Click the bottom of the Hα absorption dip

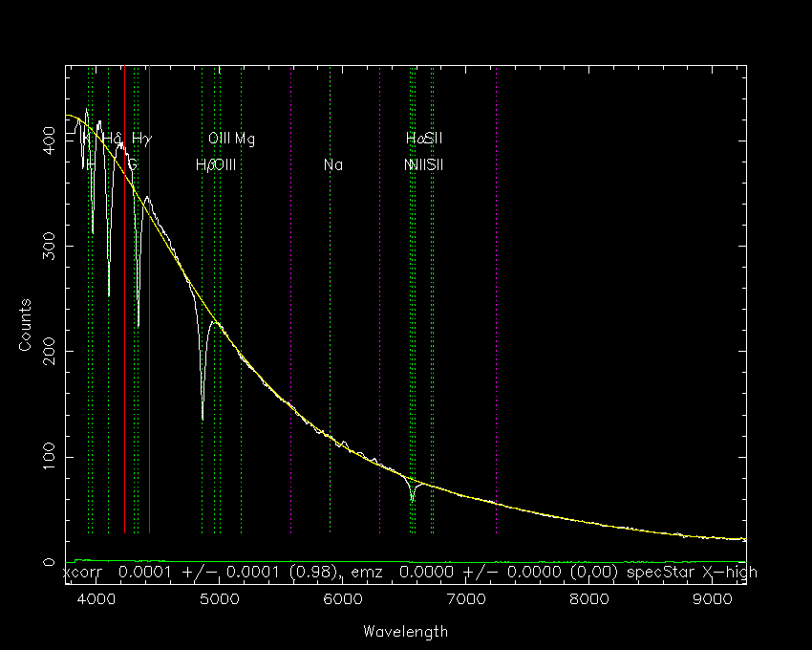[413, 500]
